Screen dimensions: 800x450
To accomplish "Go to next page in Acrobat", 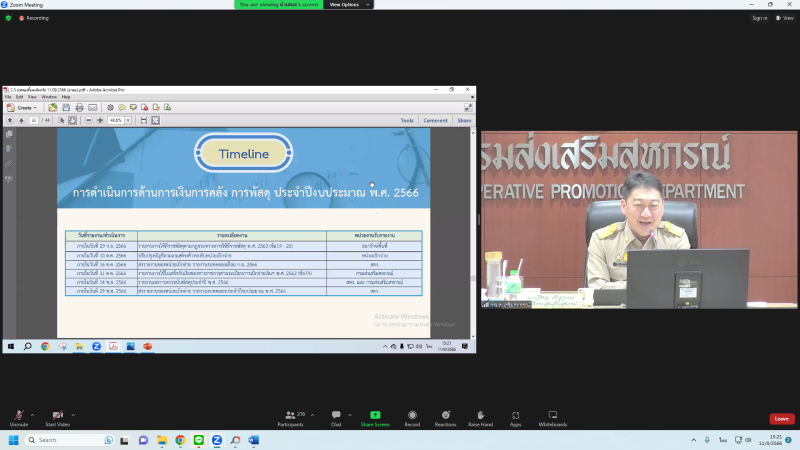I will point(21,120).
